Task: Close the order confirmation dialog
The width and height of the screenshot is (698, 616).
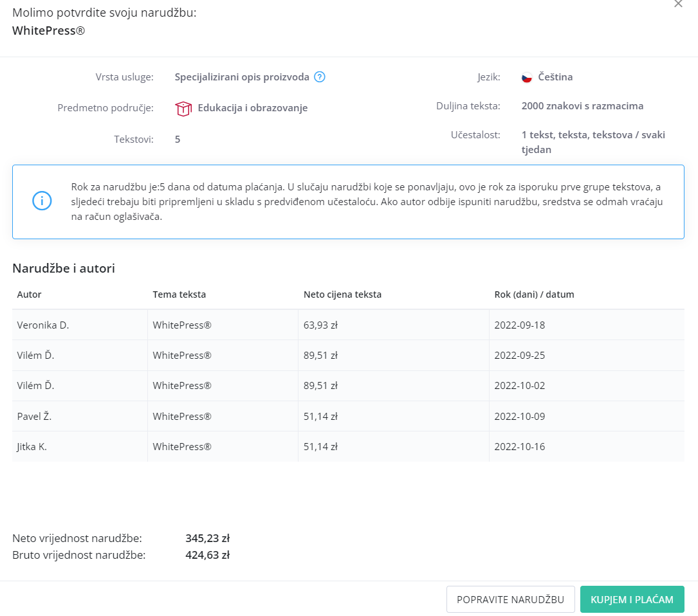Action: (678, 4)
